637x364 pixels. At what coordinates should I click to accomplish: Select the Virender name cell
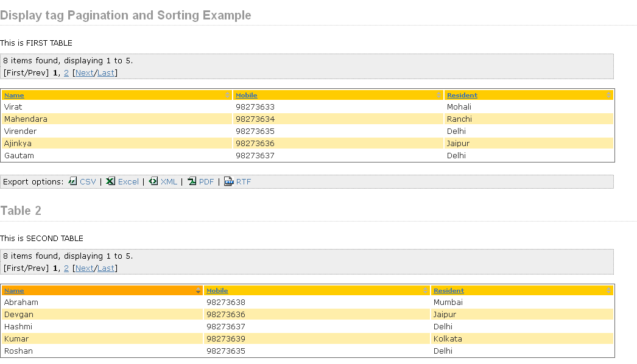pos(117,131)
